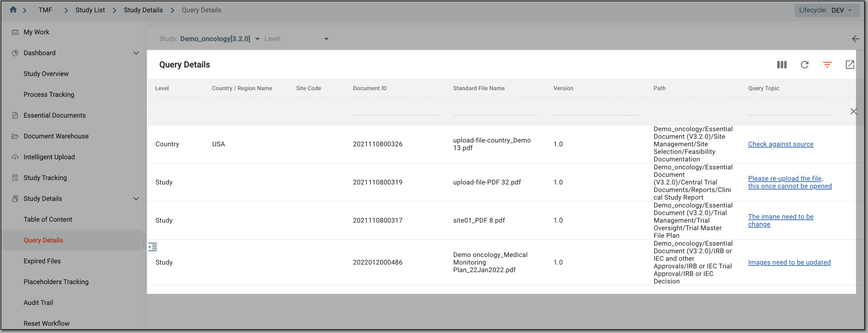Sort by Path column header
This screenshot has height=333, width=868.
[659, 88]
